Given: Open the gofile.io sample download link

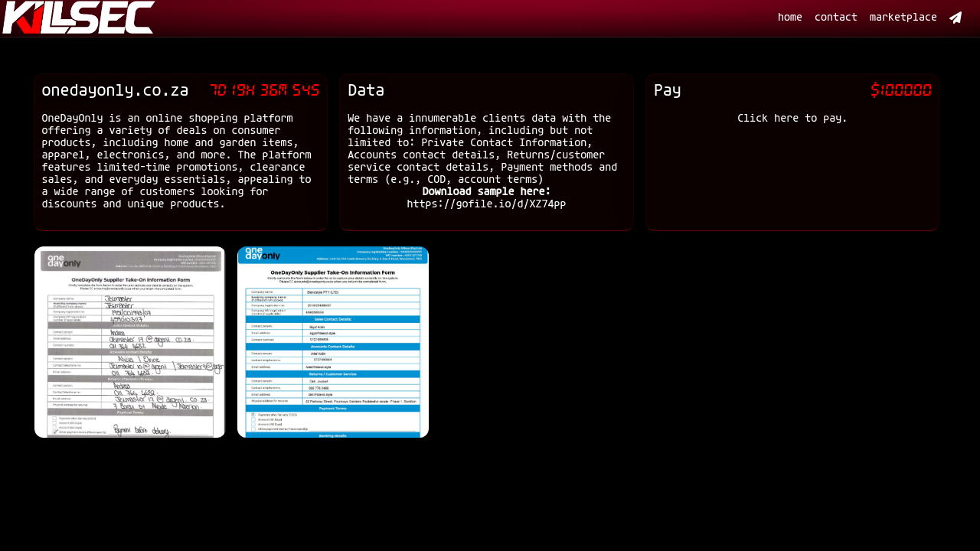Looking at the screenshot, I should 486,204.
